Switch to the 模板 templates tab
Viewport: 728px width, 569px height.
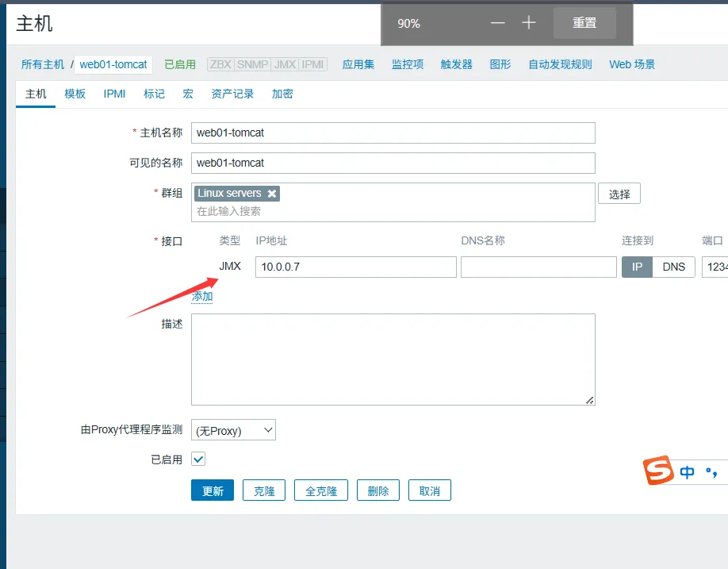click(75, 94)
